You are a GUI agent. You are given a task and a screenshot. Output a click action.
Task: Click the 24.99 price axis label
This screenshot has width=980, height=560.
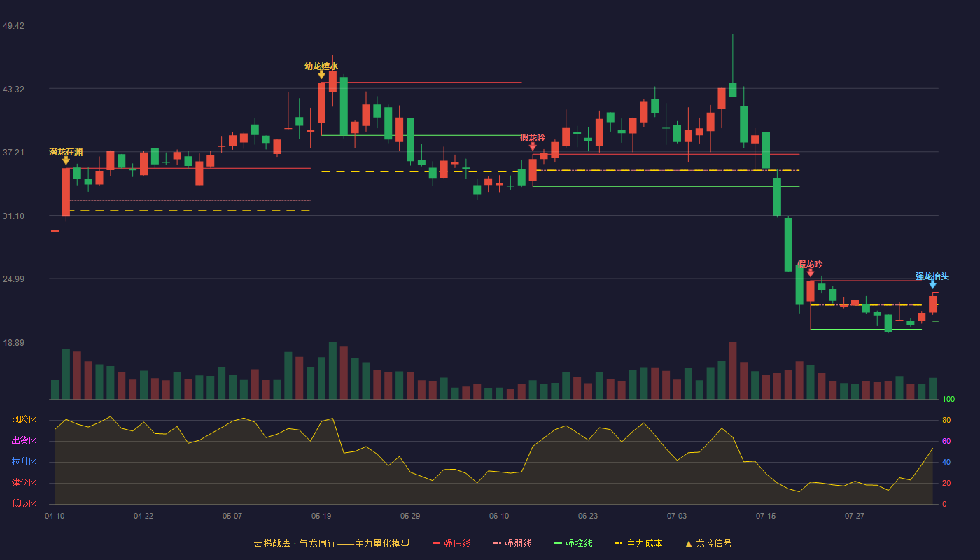[13, 279]
